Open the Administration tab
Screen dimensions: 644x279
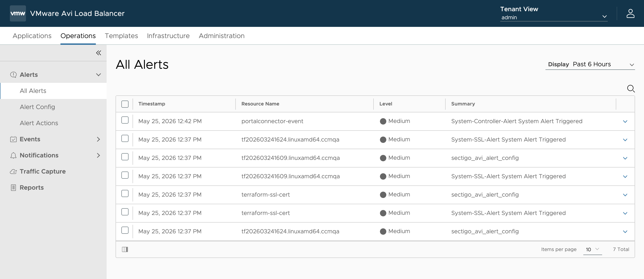coord(221,36)
